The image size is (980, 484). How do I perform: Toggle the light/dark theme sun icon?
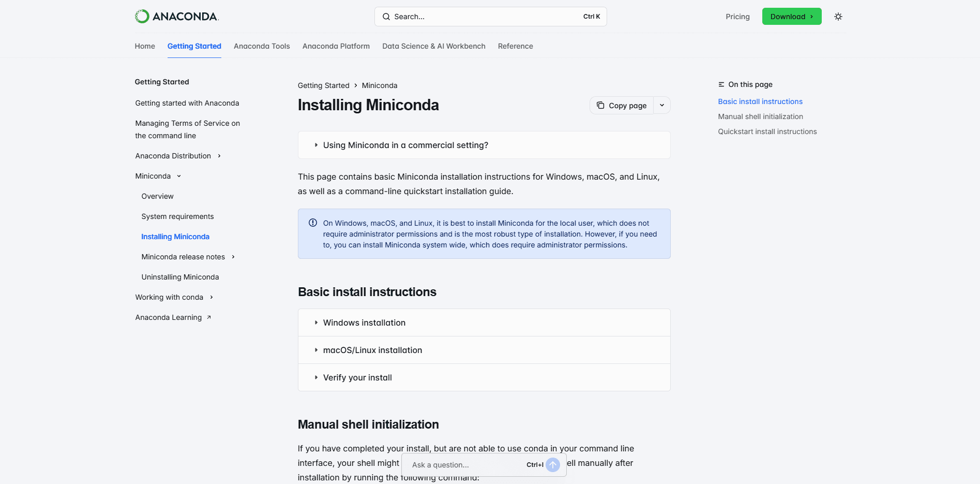(x=838, y=17)
